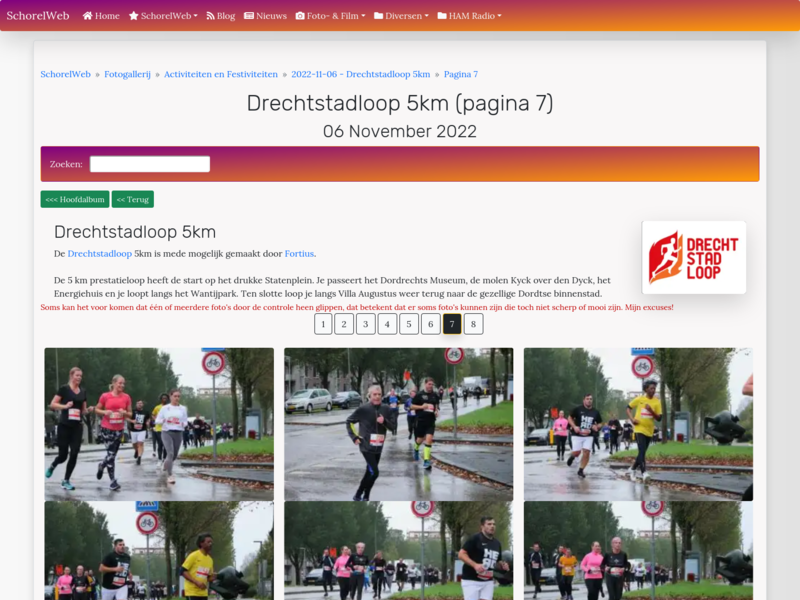The height and width of the screenshot is (600, 800).
Task: Click the Pagina 7 breadcrumb link
Action: click(x=461, y=74)
